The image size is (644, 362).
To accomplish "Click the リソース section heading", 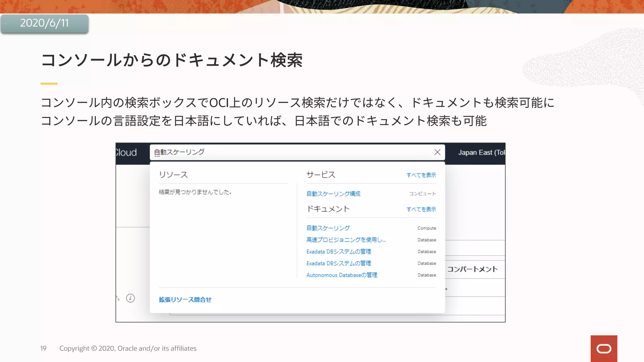I will [173, 175].
